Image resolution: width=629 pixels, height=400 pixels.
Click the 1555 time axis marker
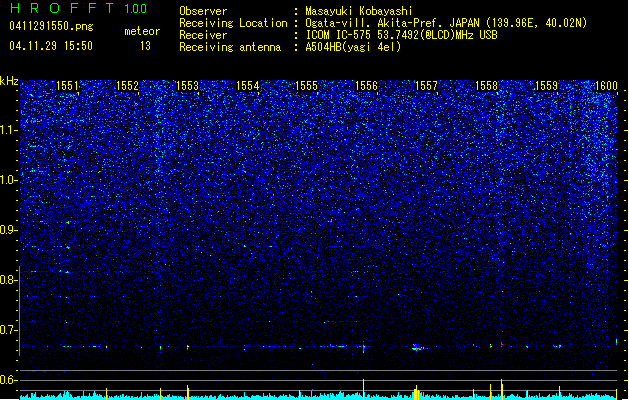click(306, 86)
